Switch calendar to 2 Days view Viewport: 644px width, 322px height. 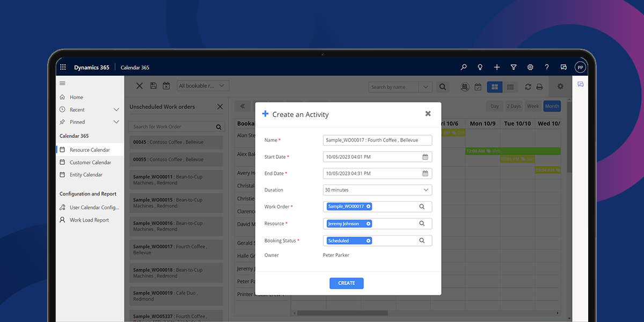514,106
